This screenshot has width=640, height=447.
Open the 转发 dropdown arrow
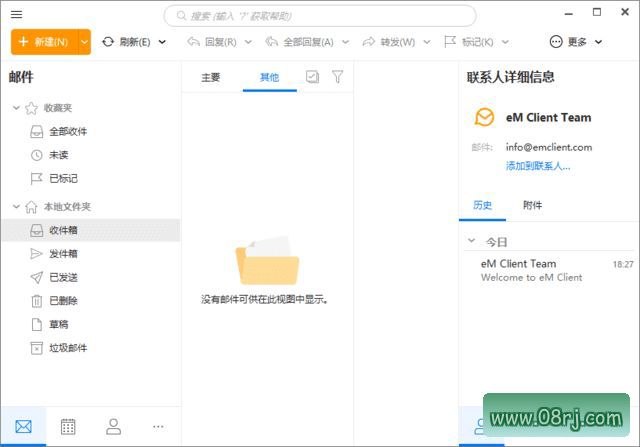tap(427, 42)
